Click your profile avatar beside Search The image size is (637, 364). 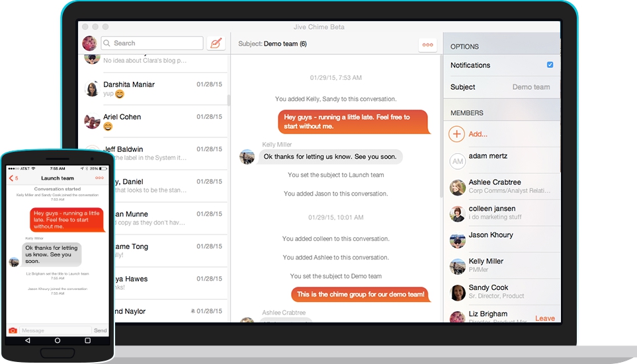click(x=89, y=44)
